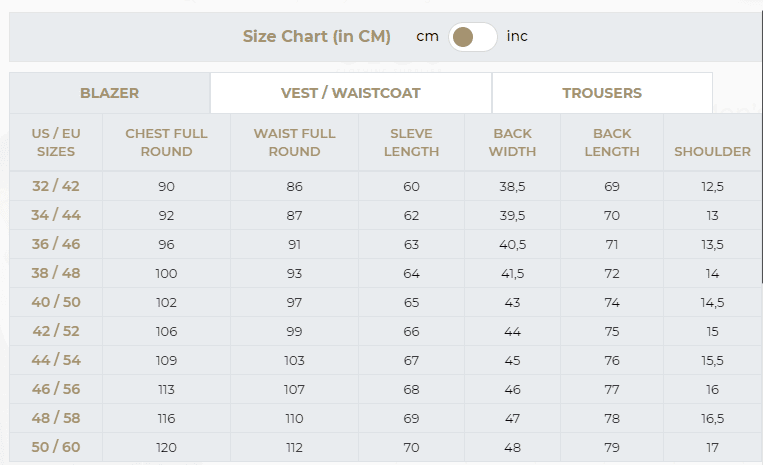The image size is (763, 465).
Task: Select the 32 / 42 size row label
Action: coord(56,186)
